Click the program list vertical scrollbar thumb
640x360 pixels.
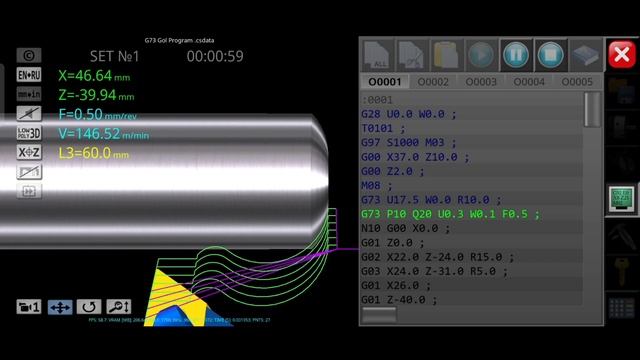(x=591, y=109)
